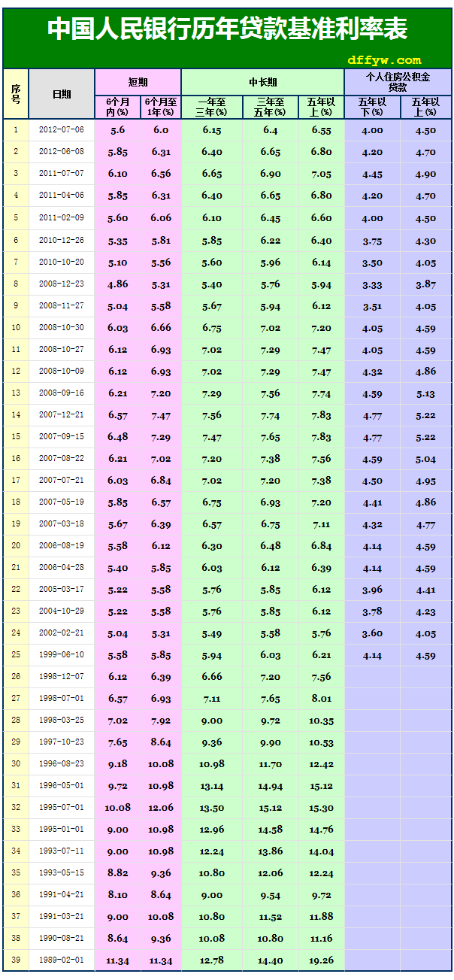Click the date cell 2008-09-16
Image resolution: width=454 pixels, height=980 pixels.
[62, 393]
